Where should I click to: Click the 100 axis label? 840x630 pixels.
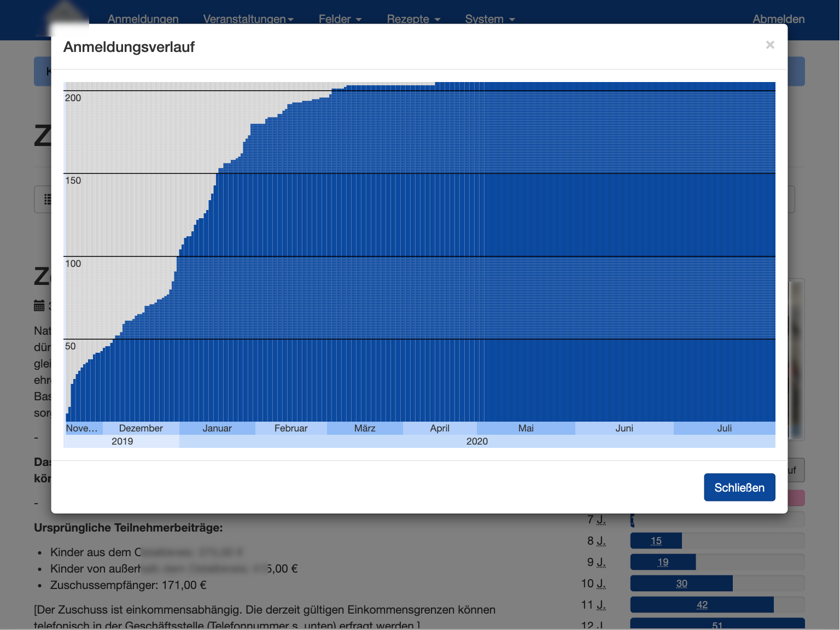pos(73,264)
